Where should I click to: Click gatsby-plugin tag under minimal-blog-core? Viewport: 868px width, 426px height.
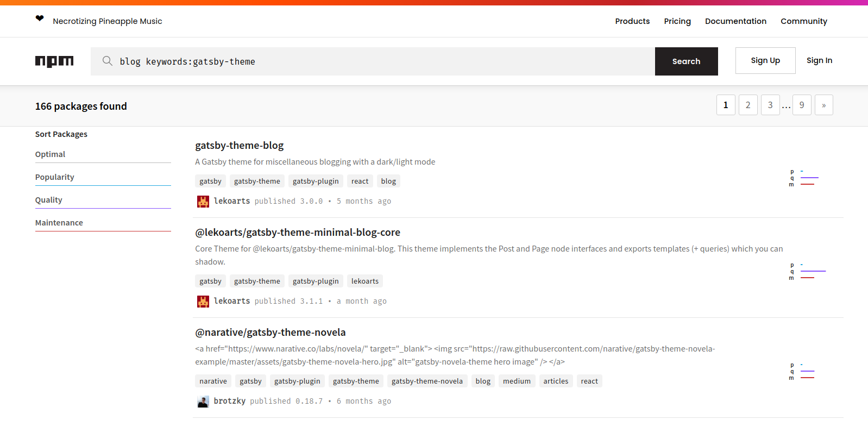pyautogui.click(x=316, y=281)
